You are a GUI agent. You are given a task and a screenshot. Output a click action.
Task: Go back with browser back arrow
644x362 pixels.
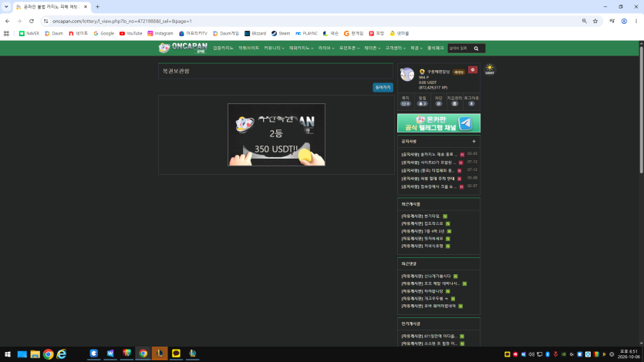(8, 21)
